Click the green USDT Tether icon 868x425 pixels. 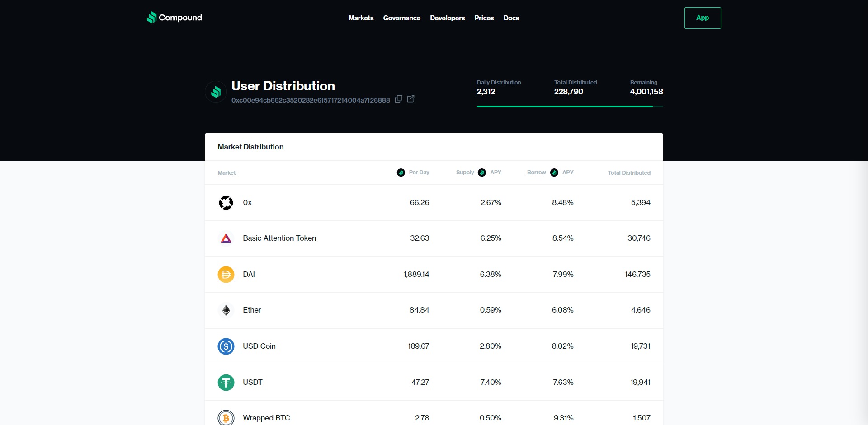[226, 383]
